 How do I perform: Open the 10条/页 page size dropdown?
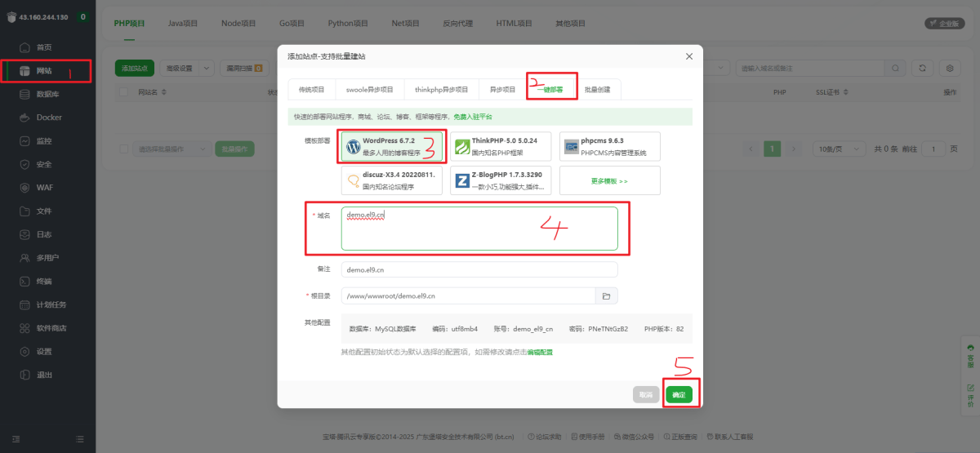[839, 149]
